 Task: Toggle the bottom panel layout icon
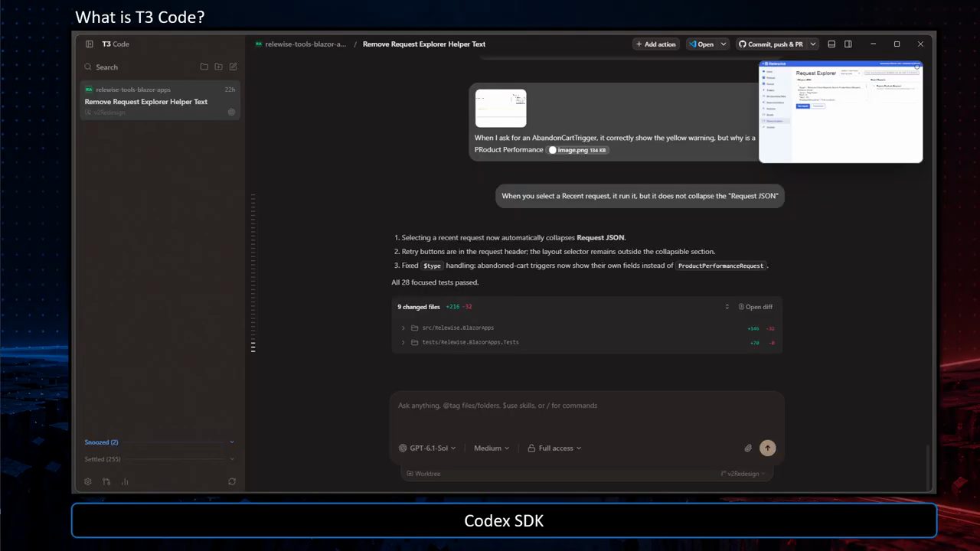(x=831, y=44)
